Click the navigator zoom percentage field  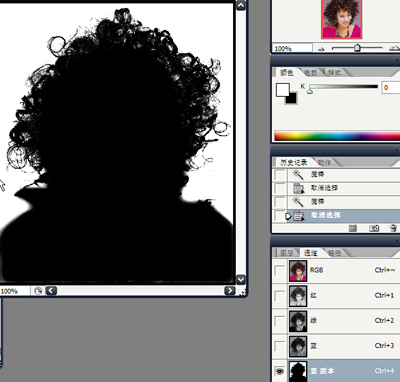292,49
